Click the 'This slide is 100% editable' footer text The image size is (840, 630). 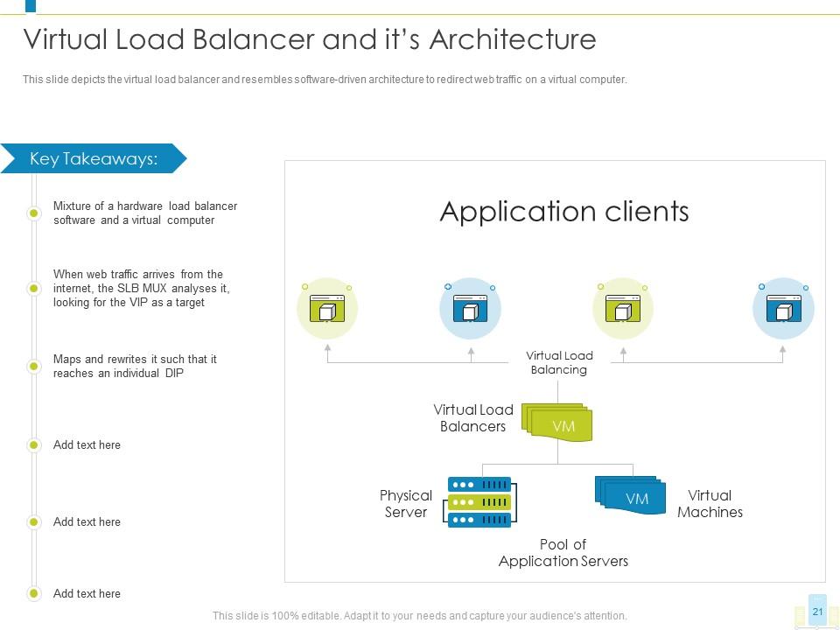pyautogui.click(x=419, y=616)
